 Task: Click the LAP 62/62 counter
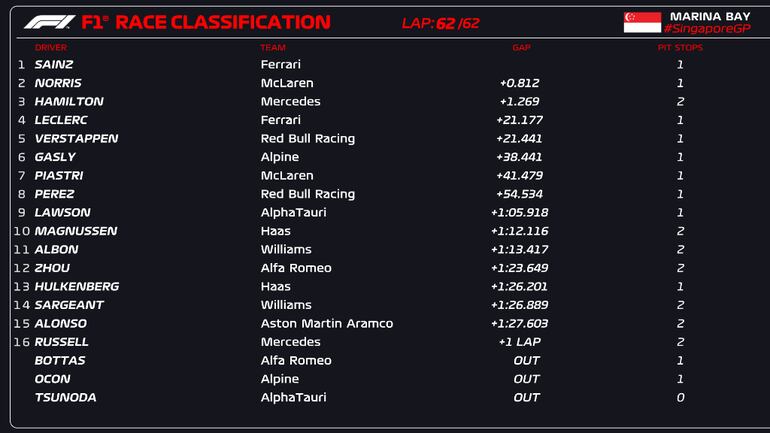pyautogui.click(x=441, y=22)
